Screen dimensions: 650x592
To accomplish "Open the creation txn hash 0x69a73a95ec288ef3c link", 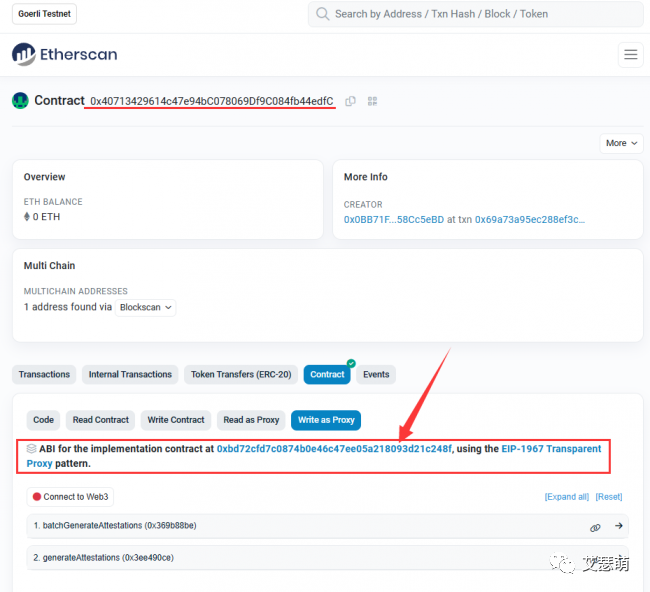I will pos(530,219).
